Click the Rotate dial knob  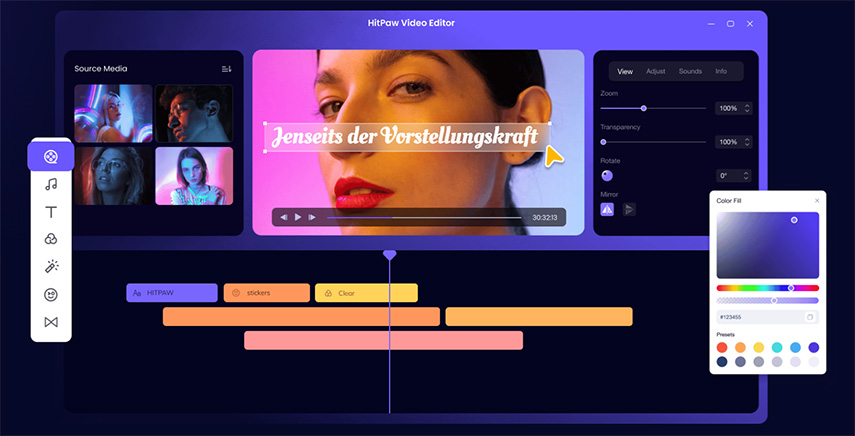(x=607, y=176)
